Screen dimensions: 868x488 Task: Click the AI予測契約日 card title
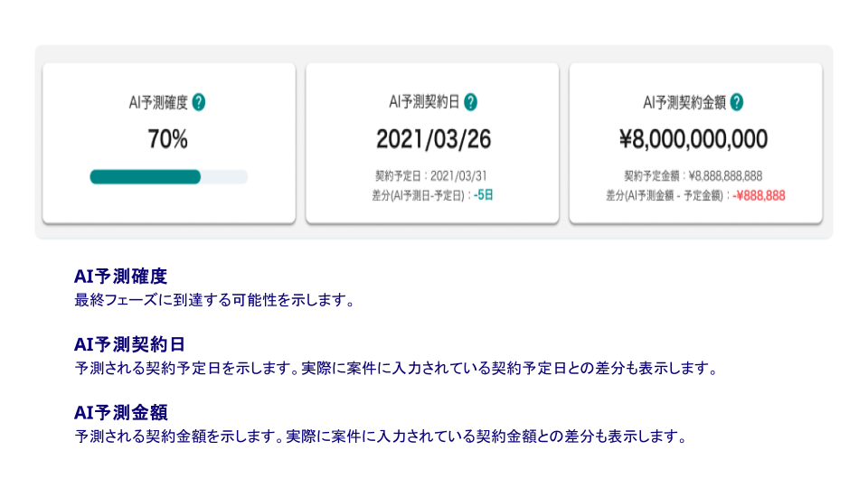pyautogui.click(x=425, y=102)
